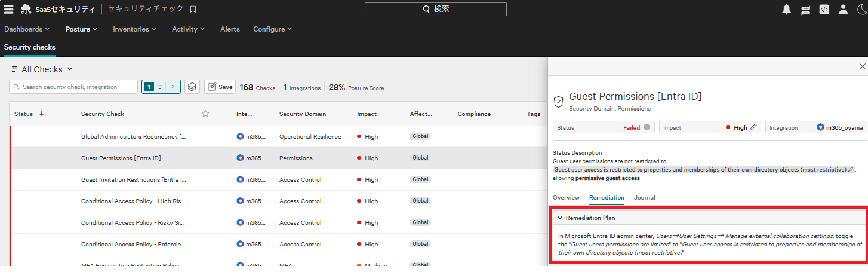Click the Save button
This screenshot has height=275, width=868.
pyautogui.click(x=220, y=87)
